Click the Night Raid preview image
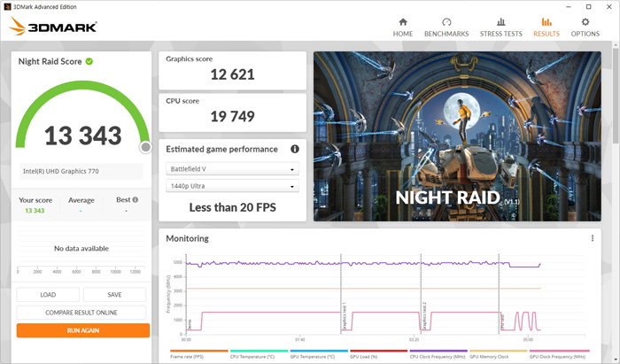This screenshot has width=620, height=364. (x=459, y=135)
